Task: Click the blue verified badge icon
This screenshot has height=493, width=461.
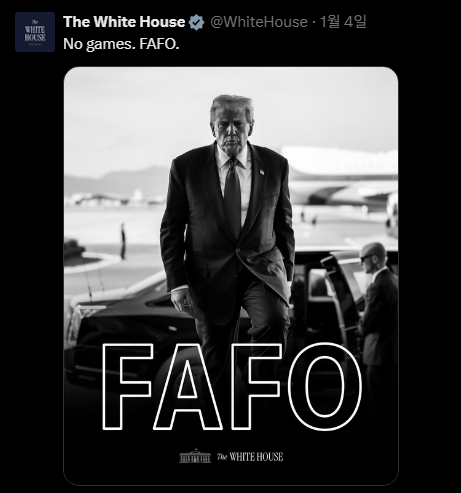Action: click(x=196, y=22)
